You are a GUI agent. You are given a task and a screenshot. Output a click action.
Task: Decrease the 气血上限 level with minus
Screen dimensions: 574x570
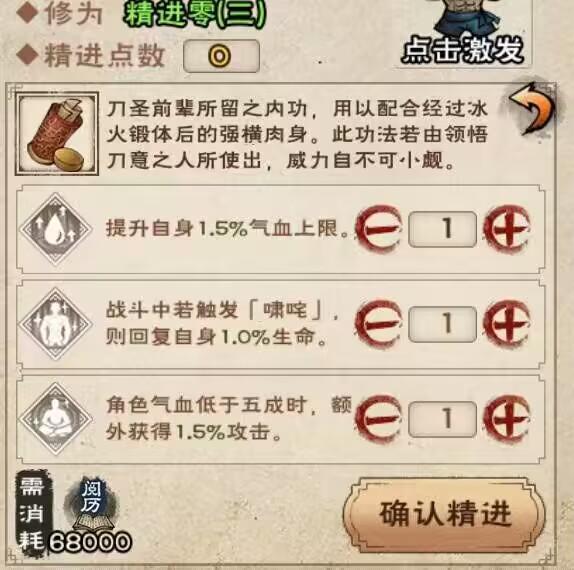[379, 229]
